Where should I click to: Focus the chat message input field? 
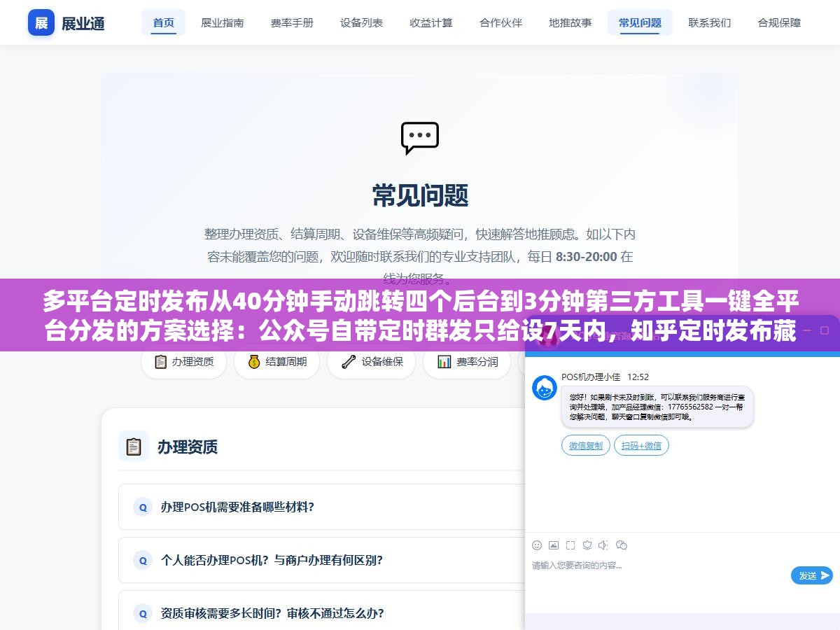point(658,575)
